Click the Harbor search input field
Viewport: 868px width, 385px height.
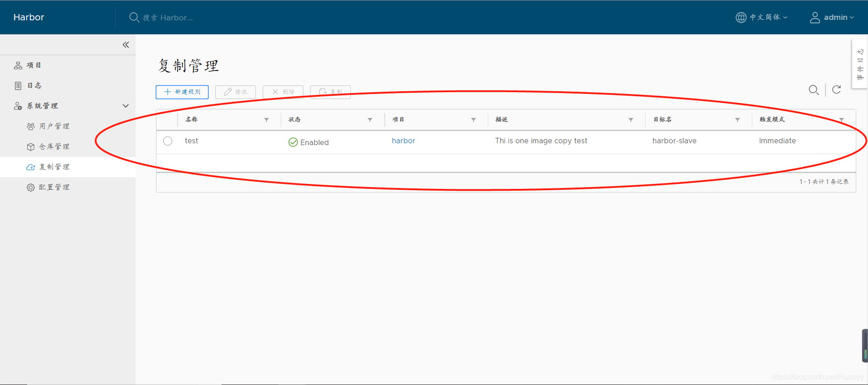168,18
